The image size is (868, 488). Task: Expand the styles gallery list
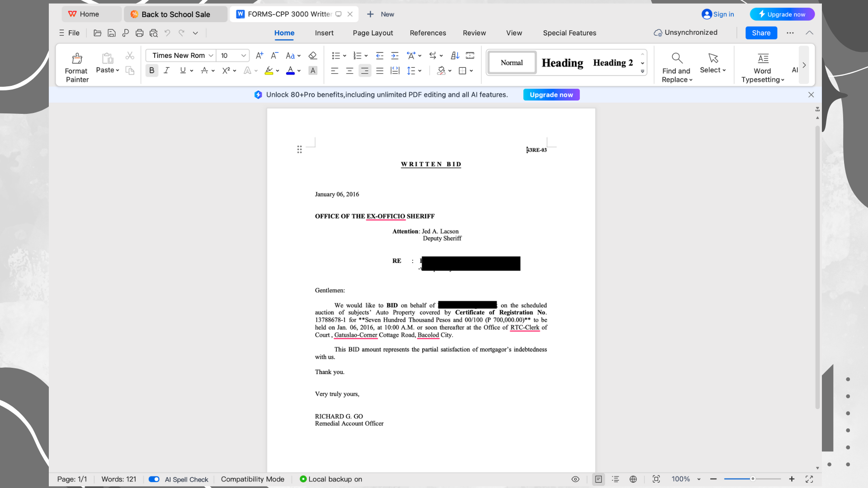[642, 71]
